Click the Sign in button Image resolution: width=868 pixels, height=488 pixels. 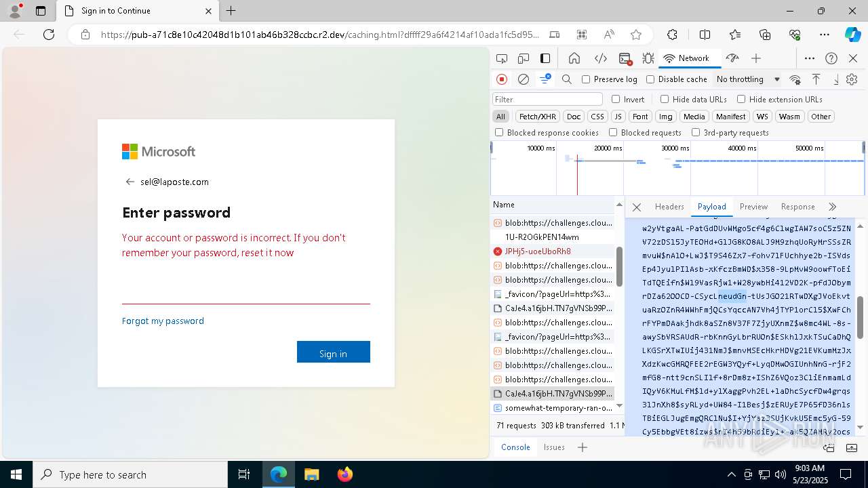coord(333,352)
